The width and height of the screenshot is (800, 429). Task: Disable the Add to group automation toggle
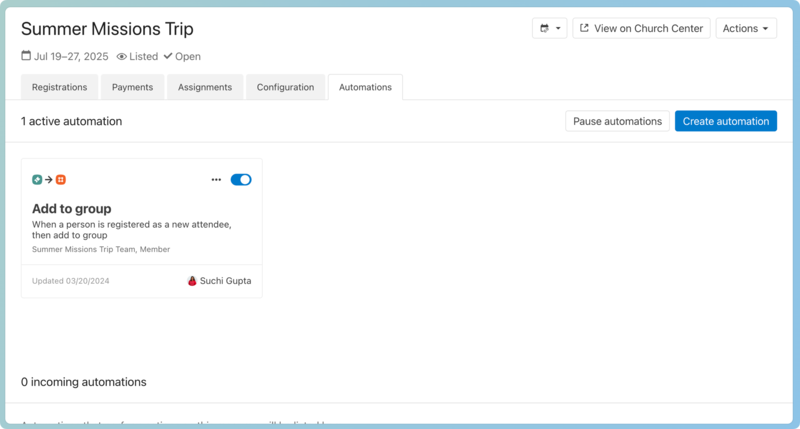(241, 180)
